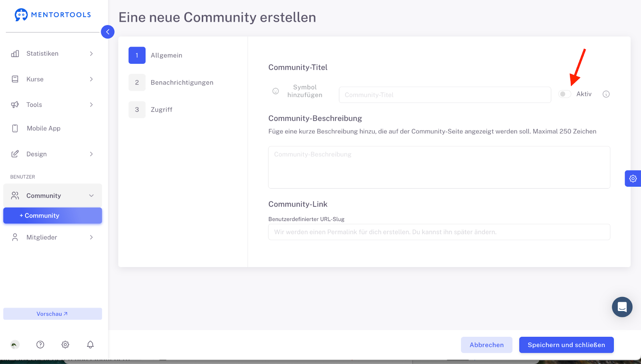Collapse the sidebar with the blue arrow button
The width and height of the screenshot is (641, 364).
click(x=108, y=32)
